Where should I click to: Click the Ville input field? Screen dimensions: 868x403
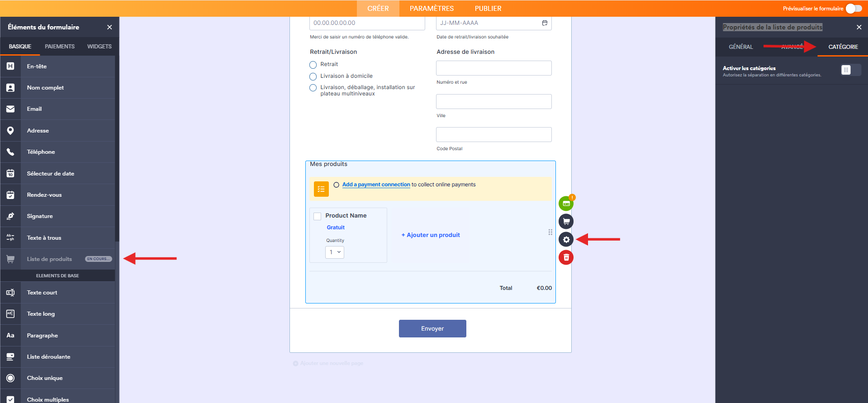(x=494, y=102)
